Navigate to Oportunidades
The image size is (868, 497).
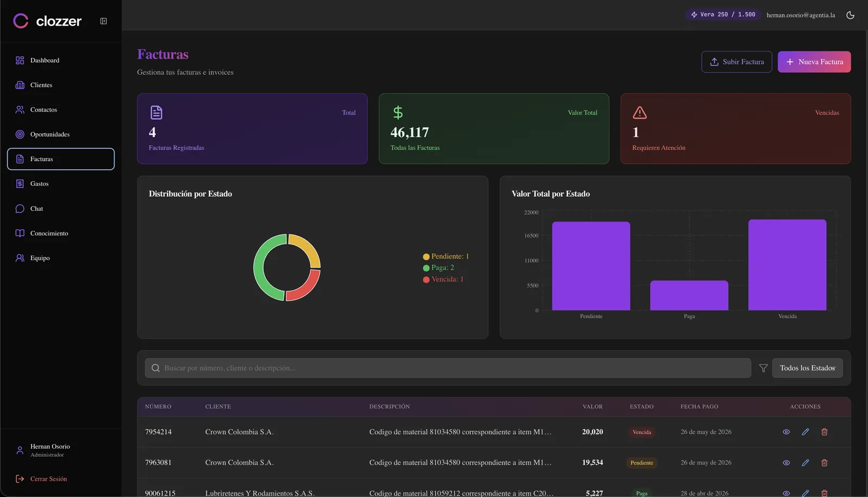click(x=61, y=134)
